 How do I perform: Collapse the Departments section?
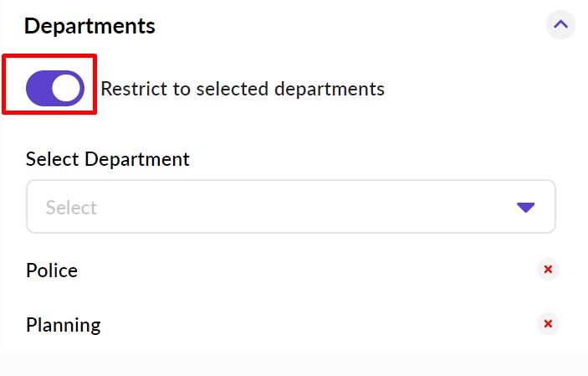(x=560, y=25)
